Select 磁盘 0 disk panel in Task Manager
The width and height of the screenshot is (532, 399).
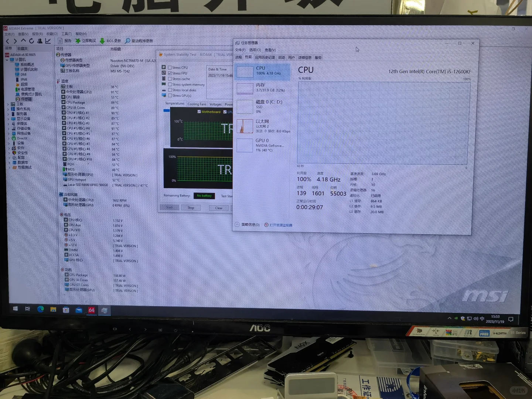[263, 106]
